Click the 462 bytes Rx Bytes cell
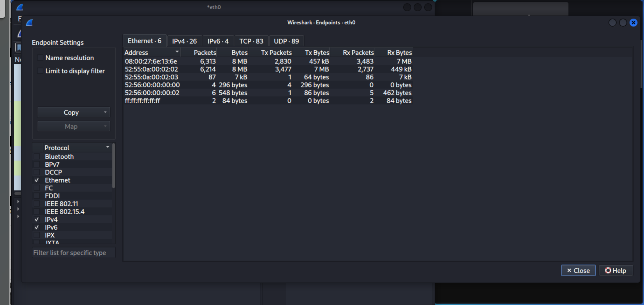Image resolution: width=644 pixels, height=305 pixels. tap(397, 93)
